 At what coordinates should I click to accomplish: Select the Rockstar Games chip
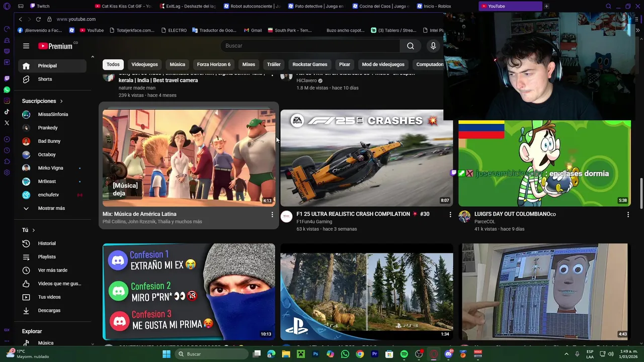310,64
